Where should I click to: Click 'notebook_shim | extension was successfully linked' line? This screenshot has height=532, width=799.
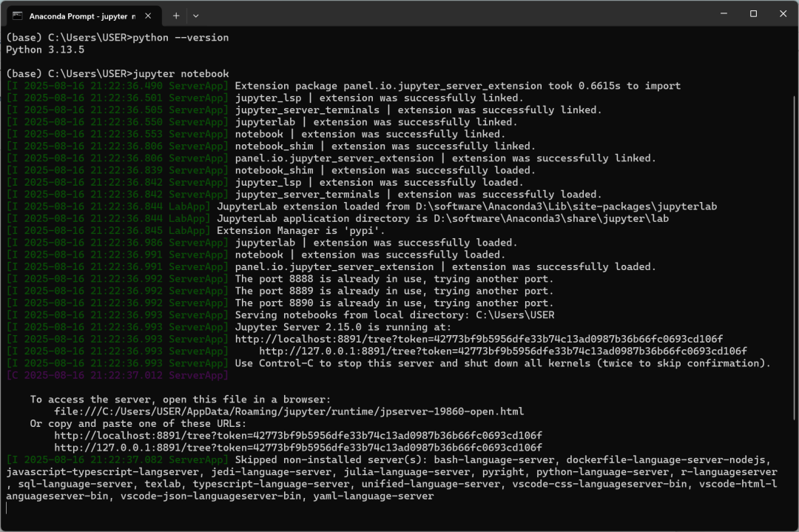click(x=385, y=147)
